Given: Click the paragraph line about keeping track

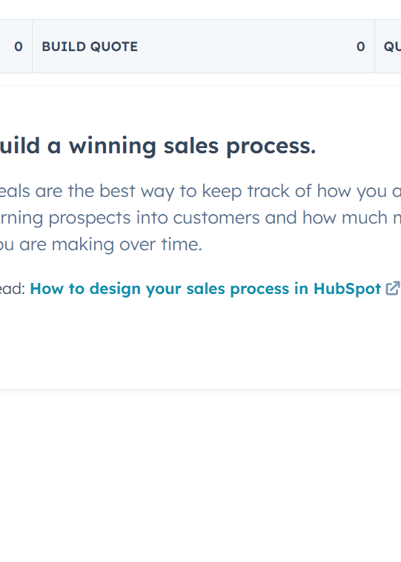Looking at the screenshot, I should click(x=200, y=191).
